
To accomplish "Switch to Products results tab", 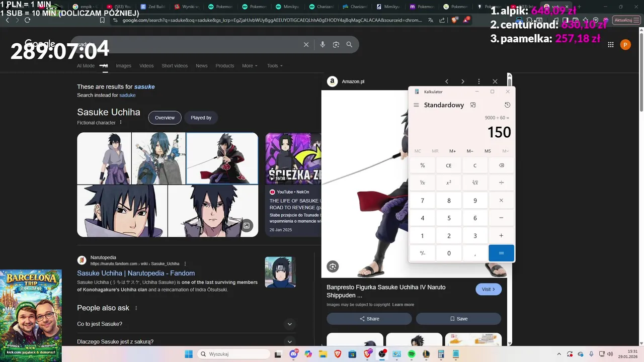I will tap(225, 66).
